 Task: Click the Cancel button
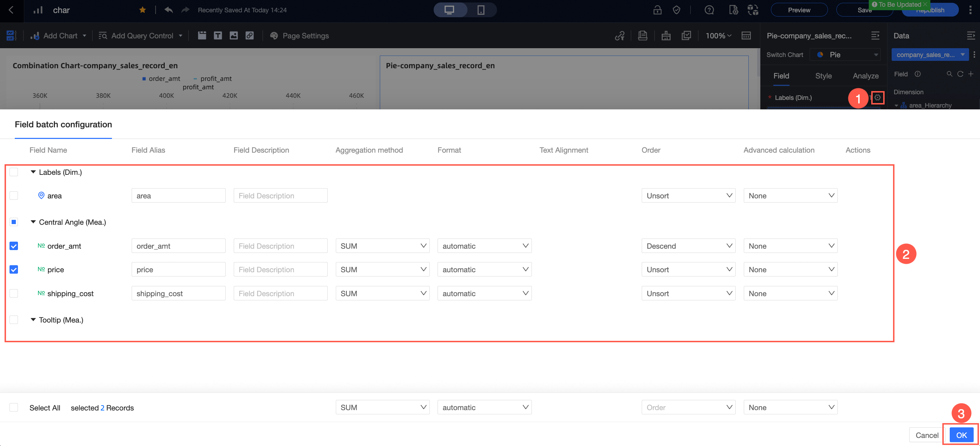coord(927,435)
